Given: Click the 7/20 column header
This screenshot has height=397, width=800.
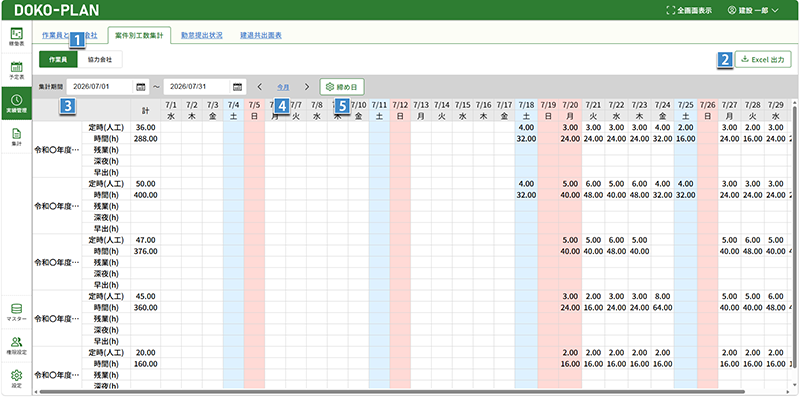Looking at the screenshot, I should [x=569, y=104].
